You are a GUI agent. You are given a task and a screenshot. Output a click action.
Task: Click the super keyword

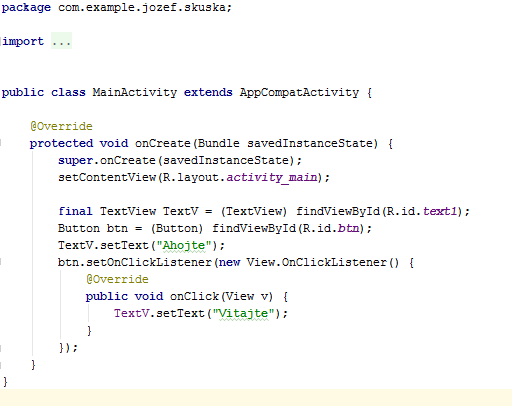pyautogui.click(x=75, y=161)
